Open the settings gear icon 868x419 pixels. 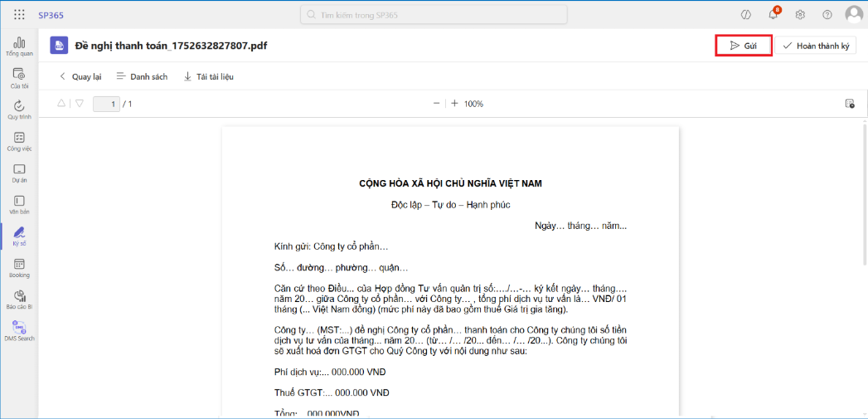pos(800,15)
